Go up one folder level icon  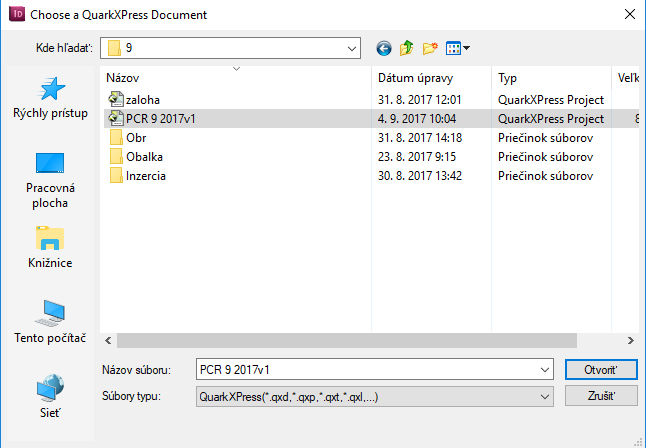[x=406, y=48]
